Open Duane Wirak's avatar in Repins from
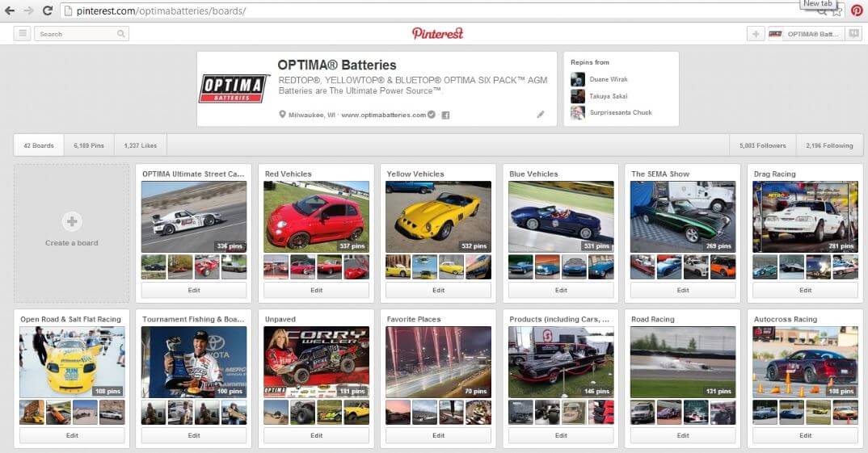Viewport: 868px width, 453px height. [577, 79]
